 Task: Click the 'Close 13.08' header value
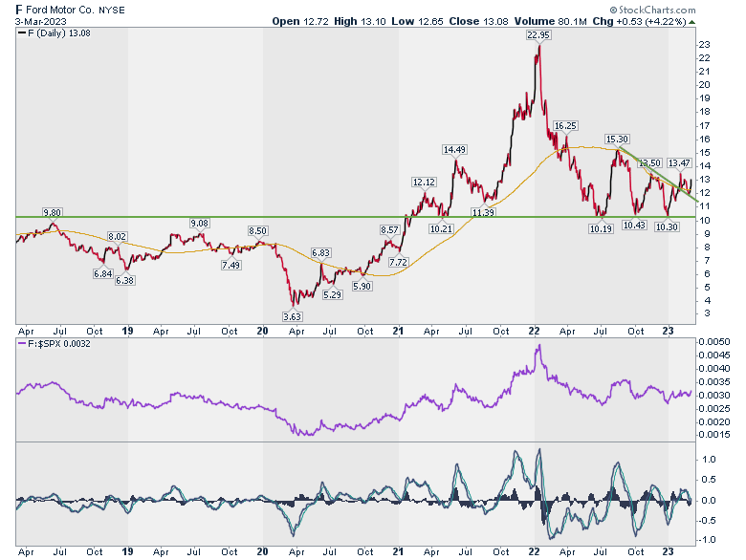click(478, 21)
